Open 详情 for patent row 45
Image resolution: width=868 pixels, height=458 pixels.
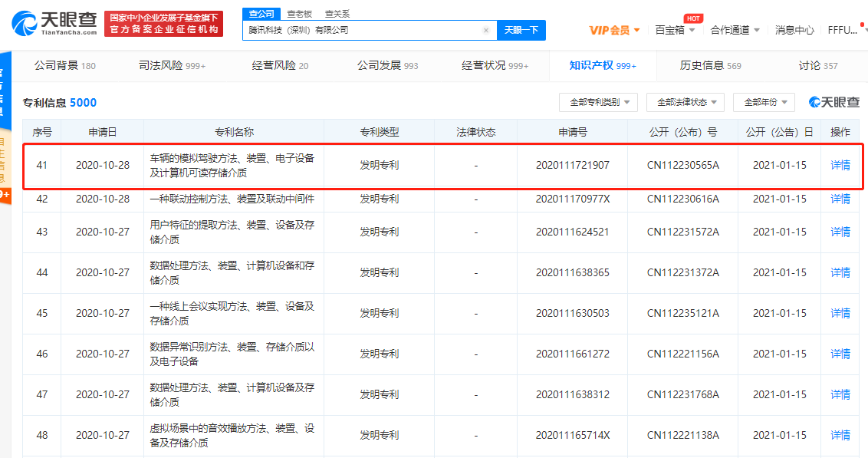click(x=840, y=313)
